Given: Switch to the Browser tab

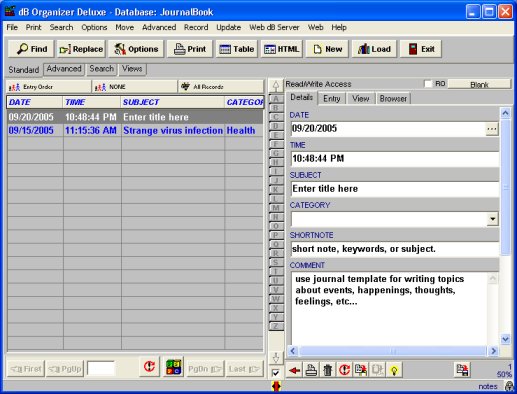Looking at the screenshot, I should tap(393, 99).
